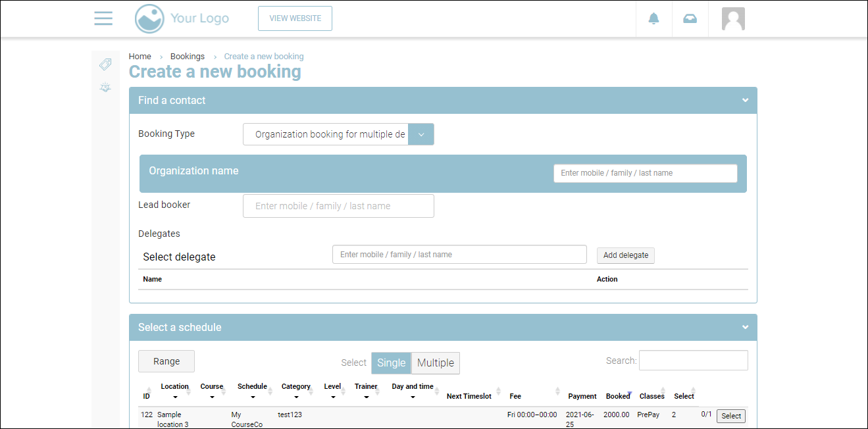This screenshot has height=429, width=868.
Task: Click the Add delegate button
Action: point(625,255)
